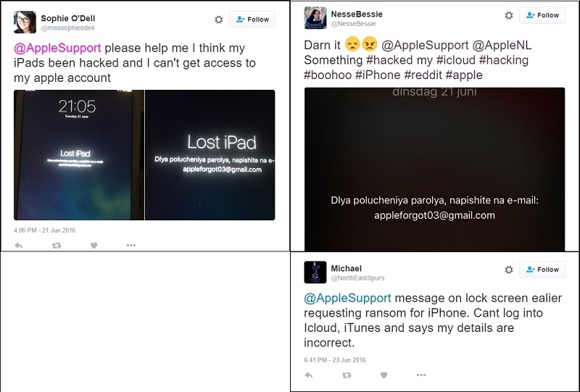The image size is (580, 392).
Task: Follow Sophie O'Dell
Action: pyautogui.click(x=252, y=20)
